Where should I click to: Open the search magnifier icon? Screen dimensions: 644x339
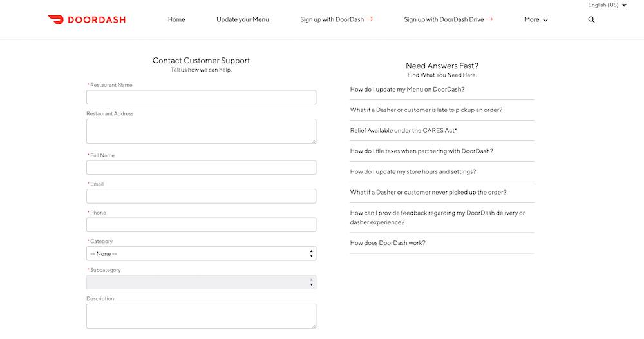591,19
